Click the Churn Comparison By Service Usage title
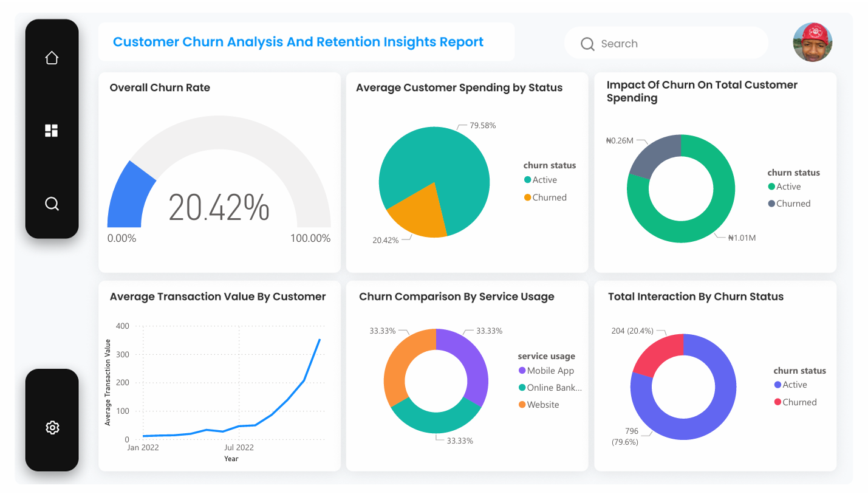 457,297
